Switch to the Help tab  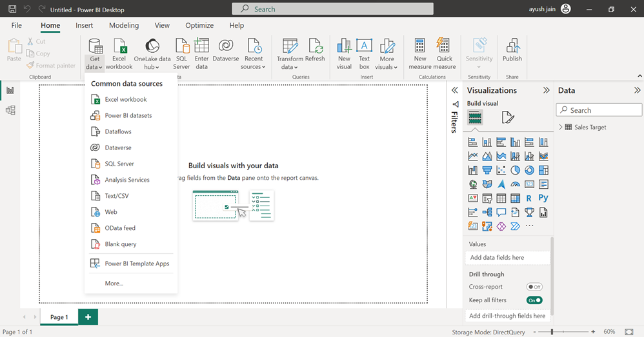237,25
